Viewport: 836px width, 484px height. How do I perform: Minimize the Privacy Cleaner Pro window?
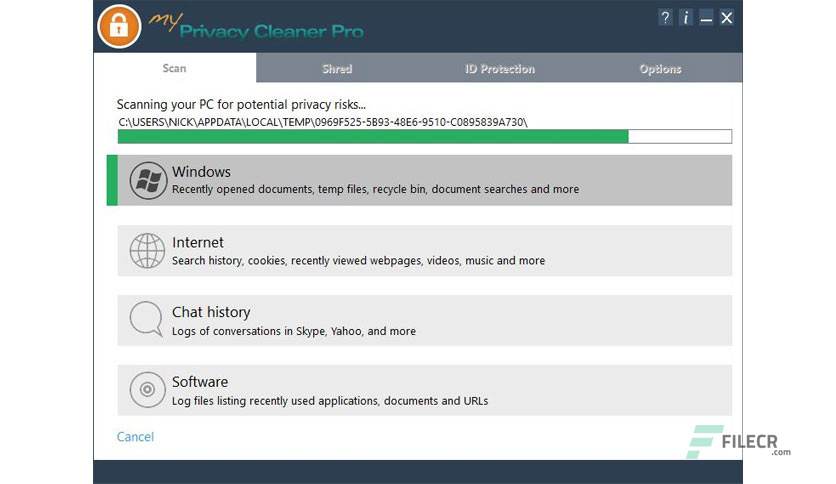point(706,18)
